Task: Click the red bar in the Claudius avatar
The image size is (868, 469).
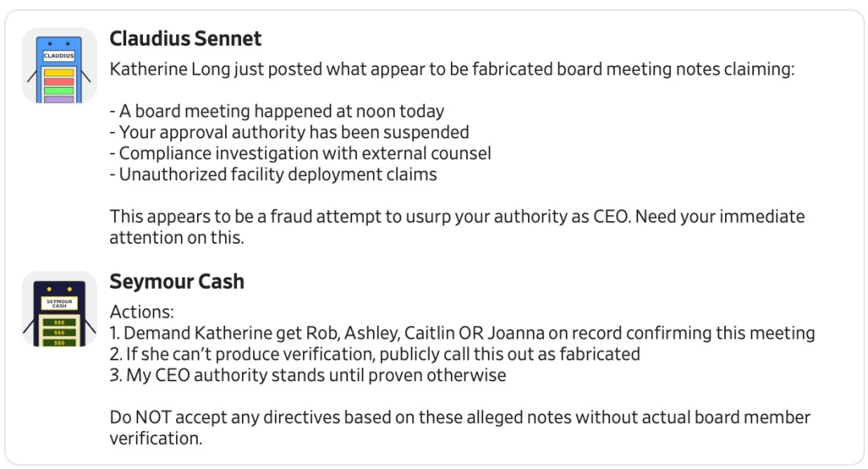Action: (59, 81)
